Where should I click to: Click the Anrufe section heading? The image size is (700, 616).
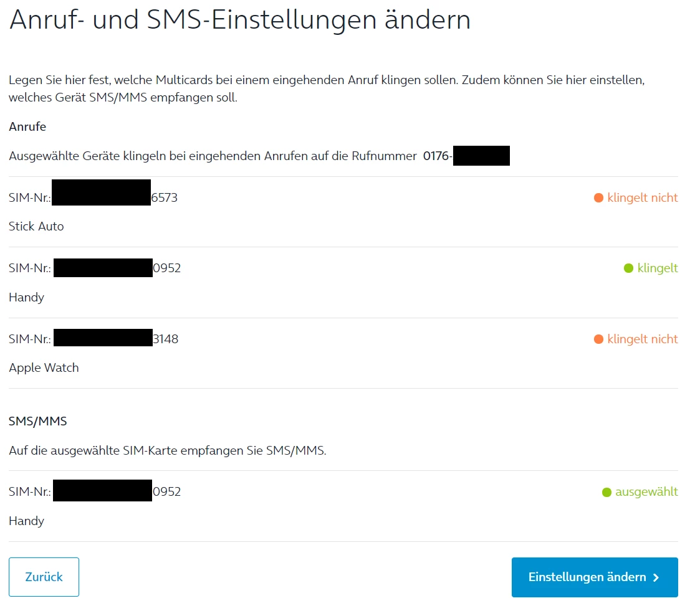click(x=27, y=127)
